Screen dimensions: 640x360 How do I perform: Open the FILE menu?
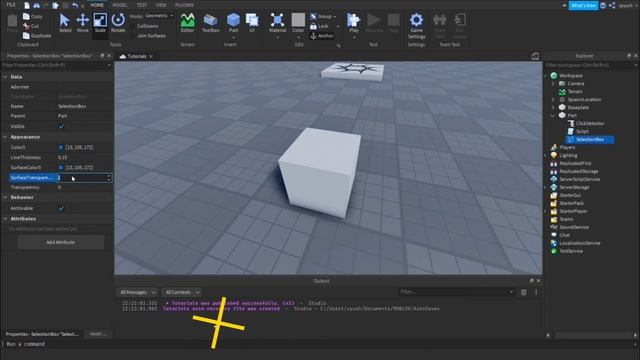point(11,5)
